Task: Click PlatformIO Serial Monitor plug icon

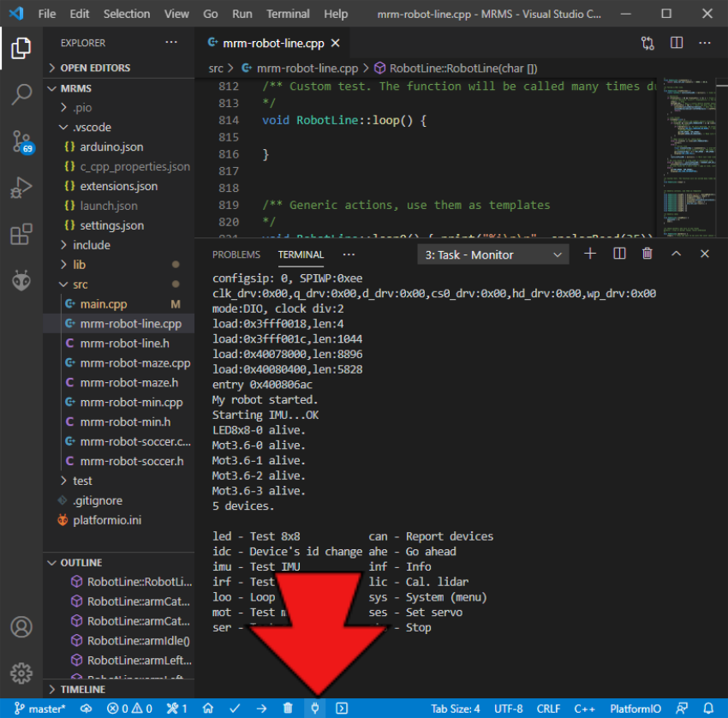Action: pos(315,709)
